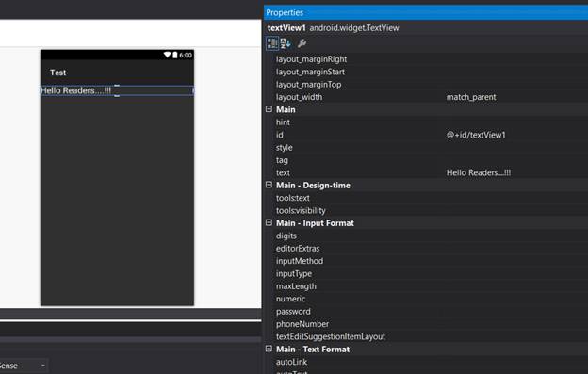Open the dropdown ending in 'ense'

[24, 366]
